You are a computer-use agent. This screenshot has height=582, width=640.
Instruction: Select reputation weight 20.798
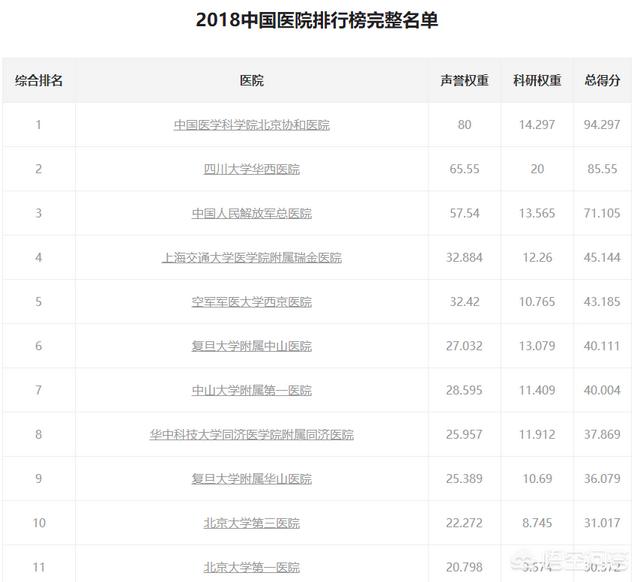[x=464, y=567]
